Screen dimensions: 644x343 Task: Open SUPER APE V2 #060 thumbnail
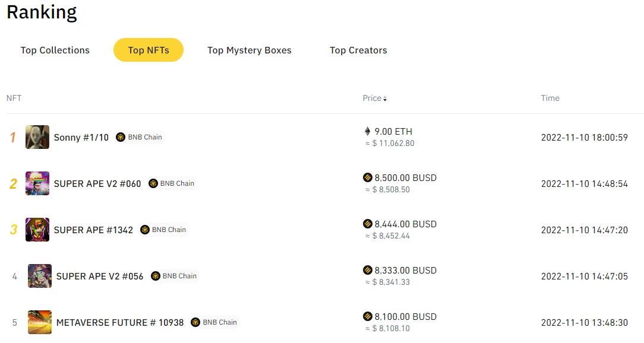click(x=37, y=183)
